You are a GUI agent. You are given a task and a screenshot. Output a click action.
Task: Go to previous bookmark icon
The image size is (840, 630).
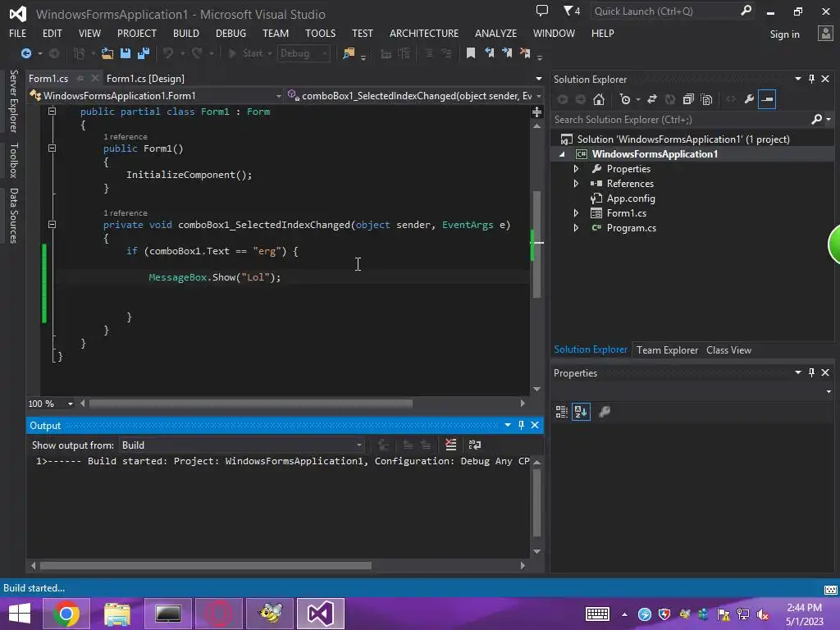tap(489, 52)
